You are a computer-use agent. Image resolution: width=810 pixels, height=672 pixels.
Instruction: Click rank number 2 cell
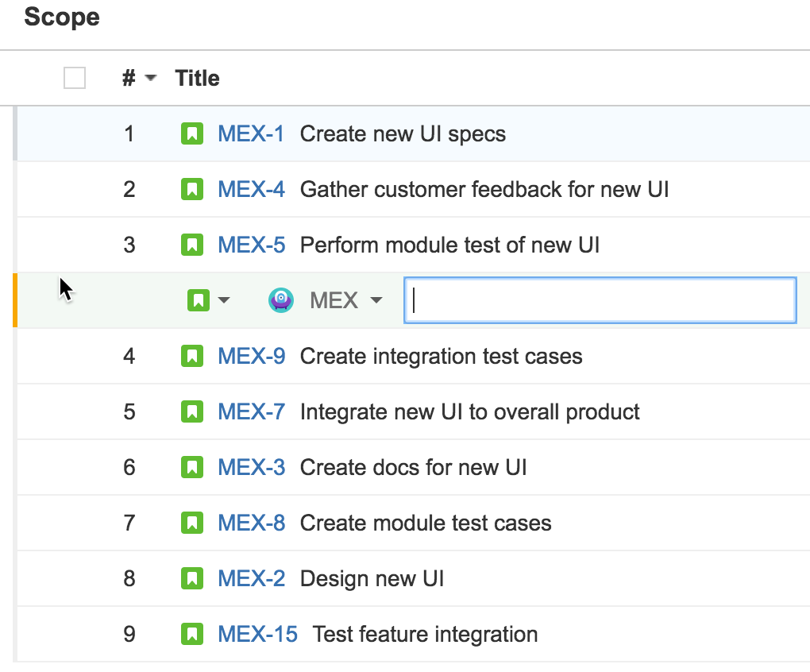[x=129, y=189]
